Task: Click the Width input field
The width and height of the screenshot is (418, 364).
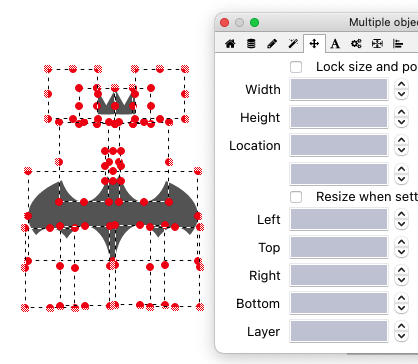Action: tap(339, 89)
